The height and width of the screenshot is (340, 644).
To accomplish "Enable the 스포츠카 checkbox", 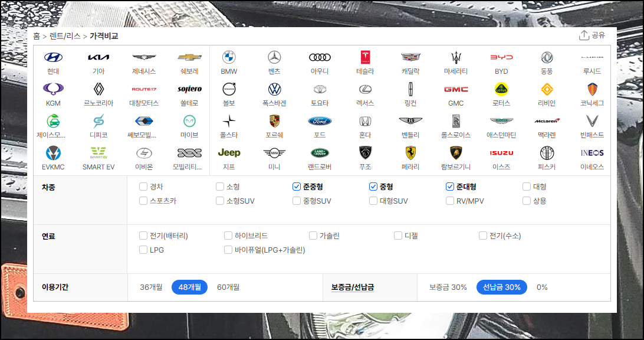I will [x=143, y=201].
